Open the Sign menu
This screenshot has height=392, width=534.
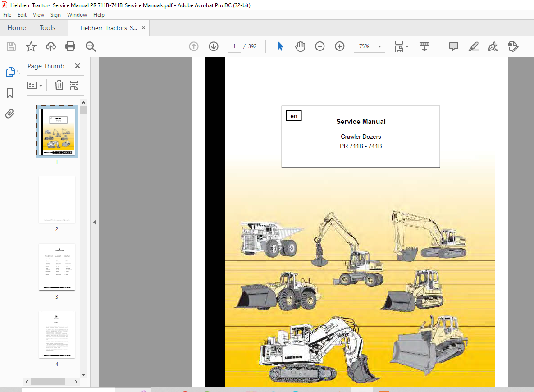(55, 15)
